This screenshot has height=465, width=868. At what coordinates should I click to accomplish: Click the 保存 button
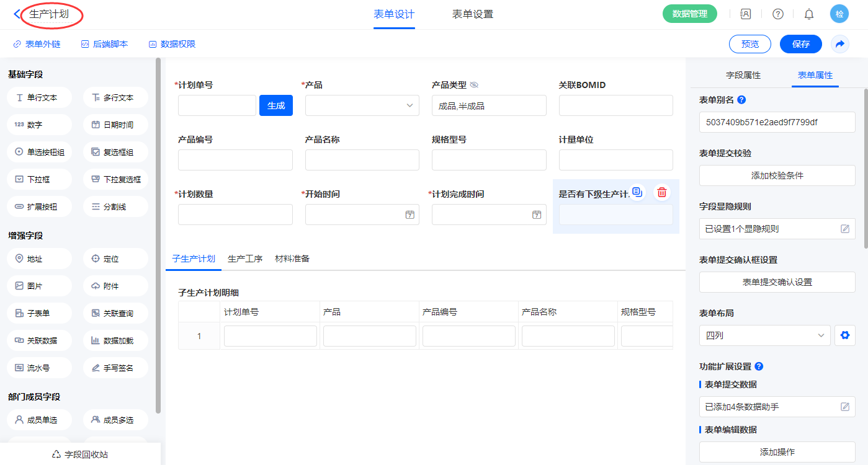coord(800,44)
